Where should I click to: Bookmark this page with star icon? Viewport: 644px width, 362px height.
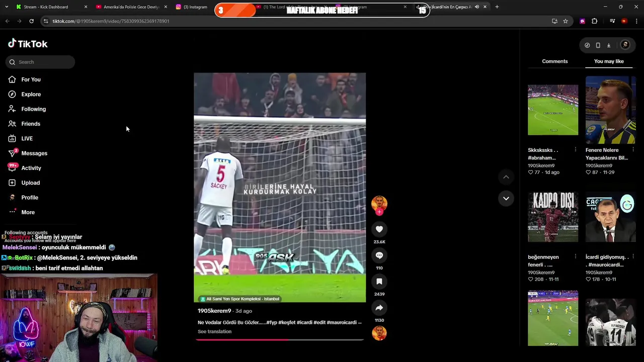pos(566,21)
